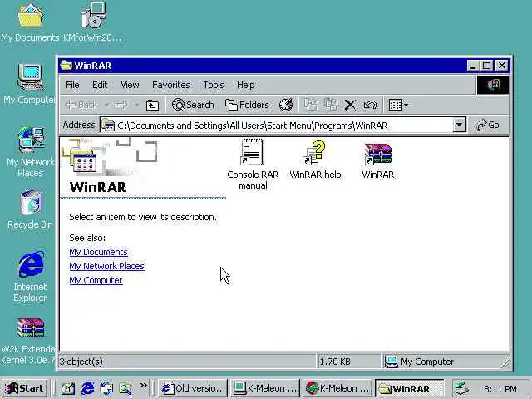This screenshot has width=532, height=399.
Task: Select the W2K Extended Kernel desktop archive
Action: pyautogui.click(x=29, y=341)
